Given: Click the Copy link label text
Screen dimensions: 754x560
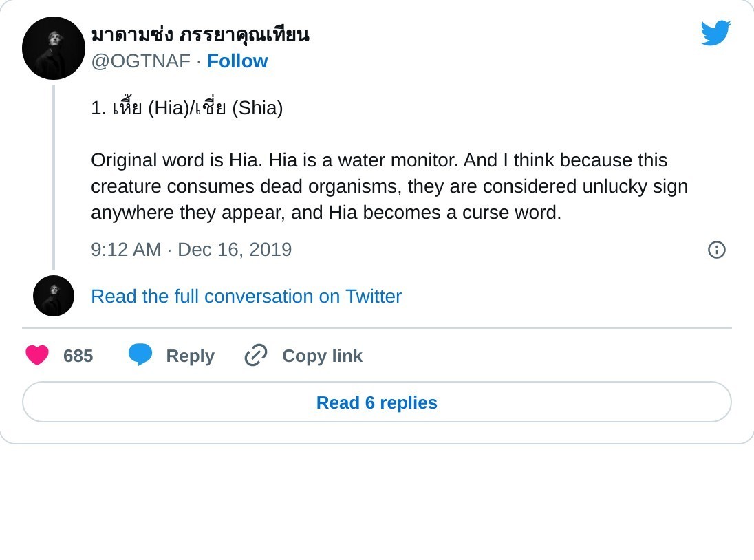Looking at the screenshot, I should [322, 356].
